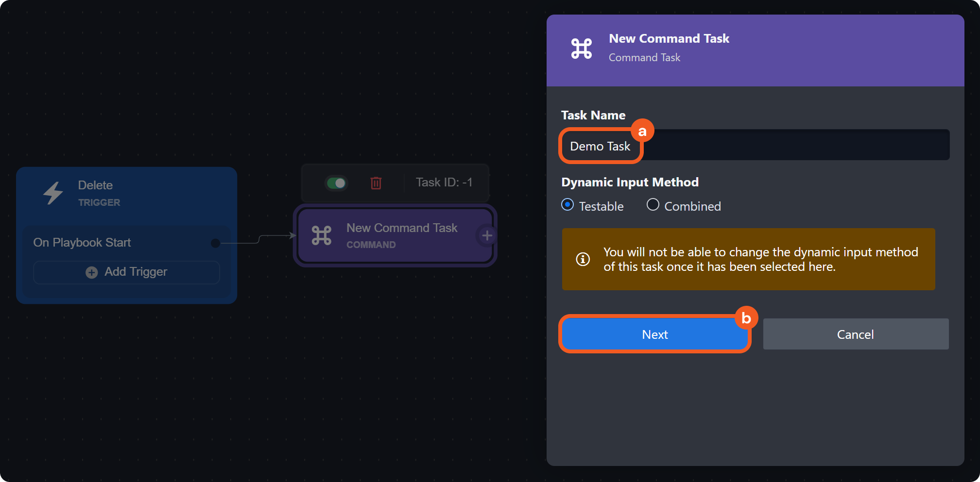
Task: Choose the Combined input method
Action: 653,205
